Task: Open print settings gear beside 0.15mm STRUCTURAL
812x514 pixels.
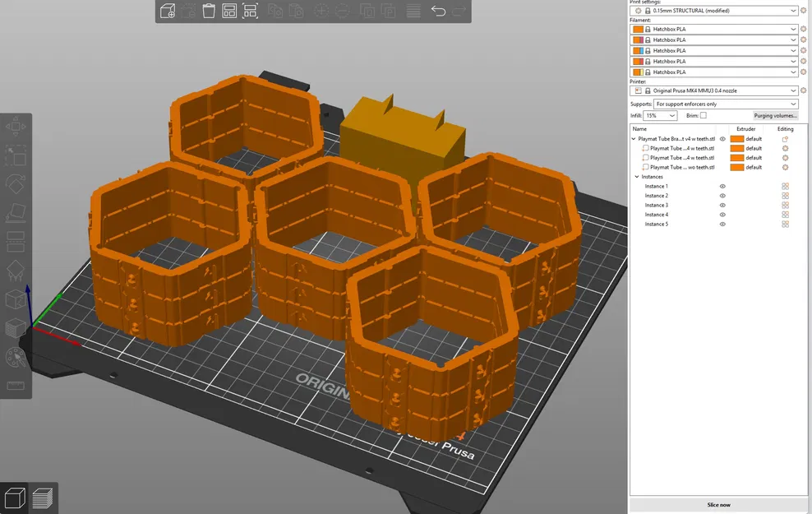Action: pos(803,11)
